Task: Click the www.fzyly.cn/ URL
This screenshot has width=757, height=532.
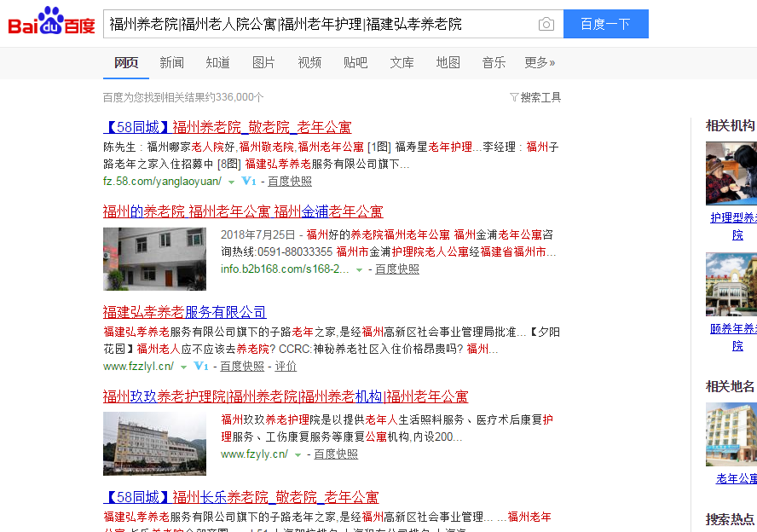Action: [254, 454]
